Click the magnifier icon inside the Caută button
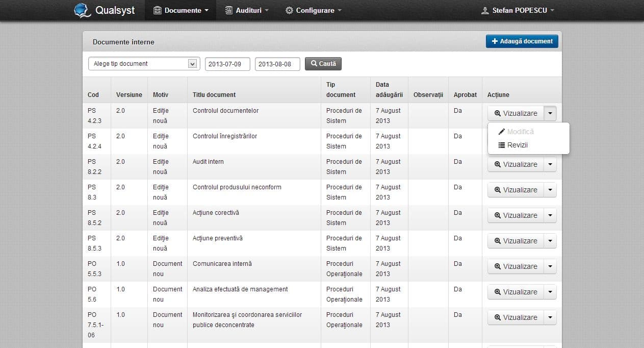 (313, 63)
